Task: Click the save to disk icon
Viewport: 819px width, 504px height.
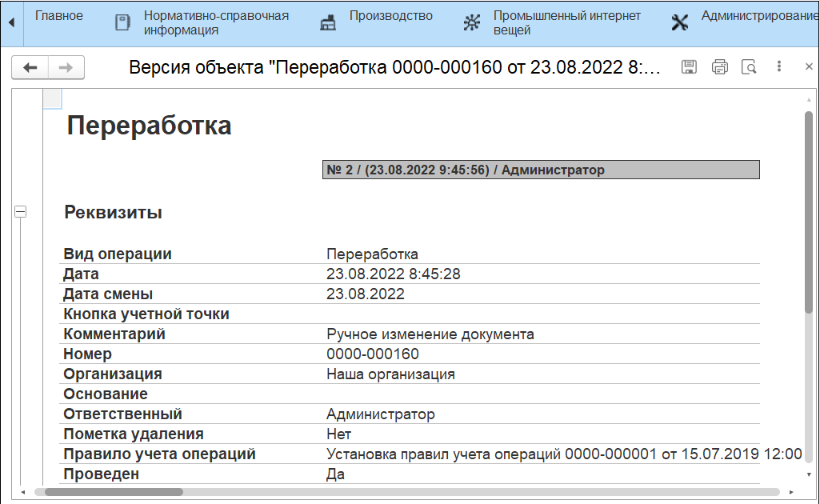Action: coord(689,67)
